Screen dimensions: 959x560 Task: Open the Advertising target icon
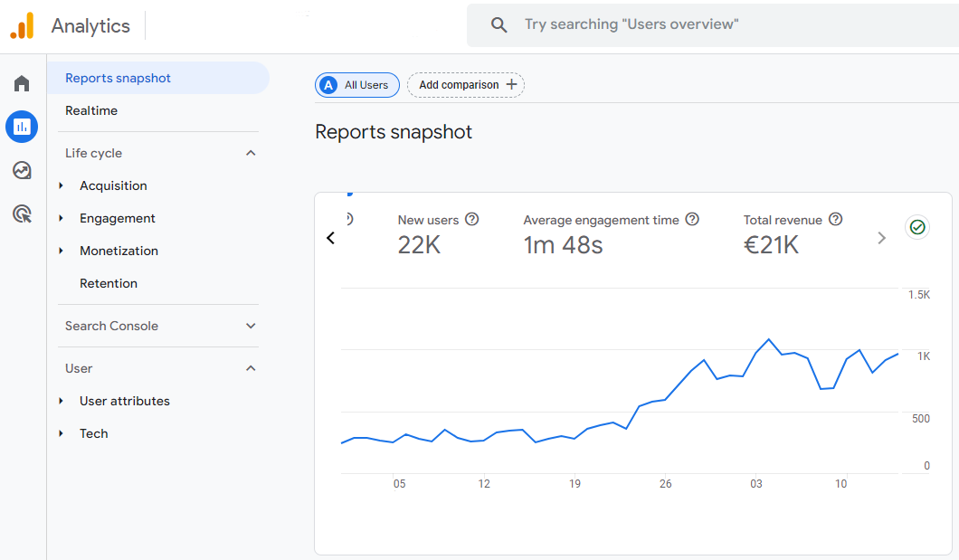[x=22, y=214]
